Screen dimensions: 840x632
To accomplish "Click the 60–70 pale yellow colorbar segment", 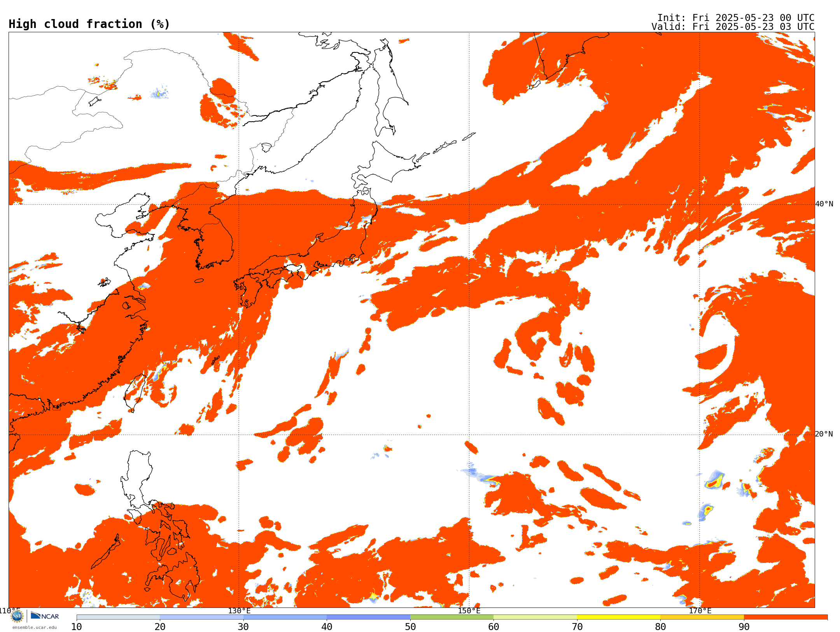I will click(x=535, y=617).
